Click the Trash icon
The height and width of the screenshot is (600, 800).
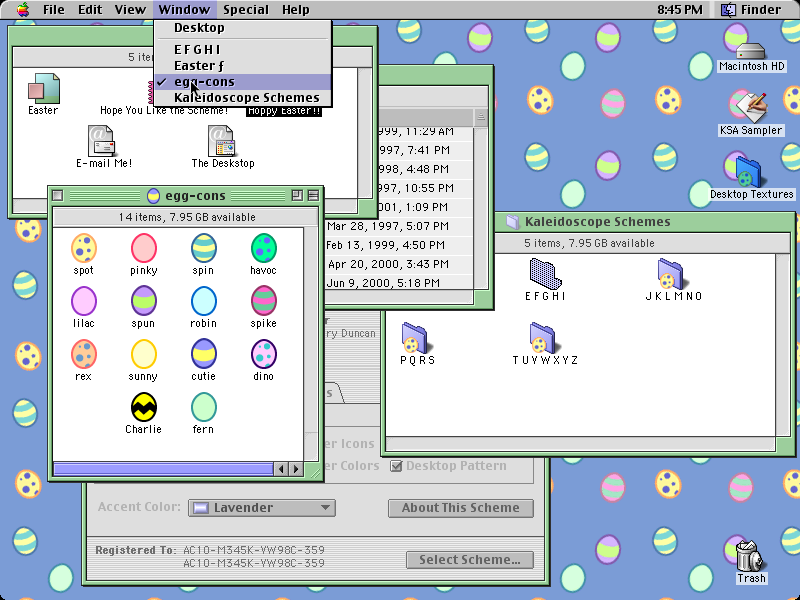pos(750,556)
